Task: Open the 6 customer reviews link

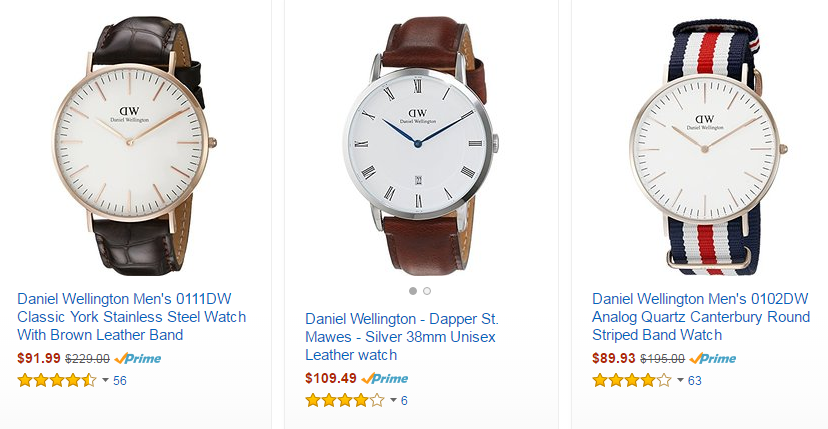Action: click(404, 401)
